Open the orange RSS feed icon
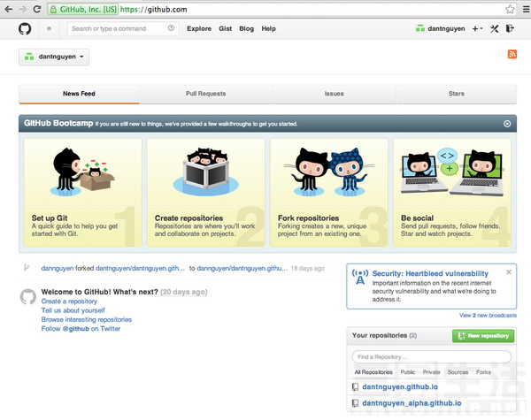This screenshot has height=420, width=531. point(512,54)
